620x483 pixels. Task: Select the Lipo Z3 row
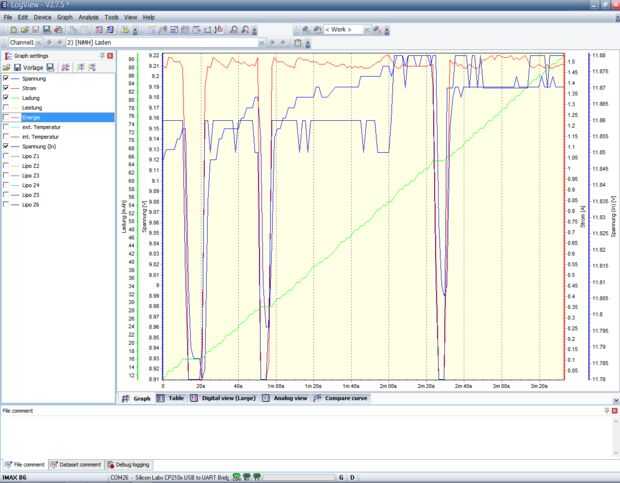(58, 175)
